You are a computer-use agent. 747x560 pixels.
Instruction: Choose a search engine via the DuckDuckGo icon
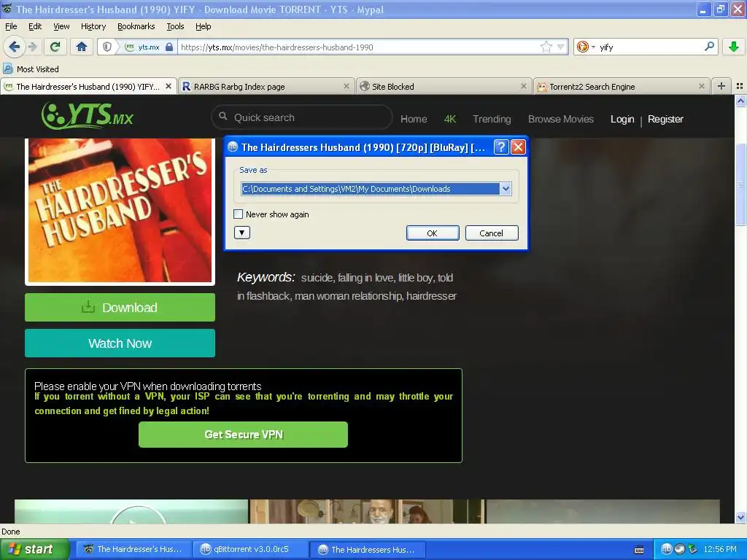585,47
